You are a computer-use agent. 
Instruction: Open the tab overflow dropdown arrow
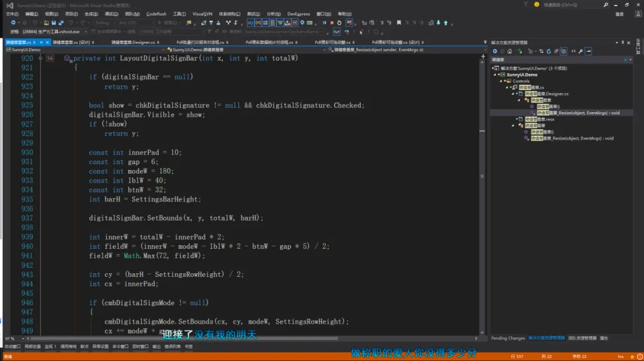click(x=485, y=42)
